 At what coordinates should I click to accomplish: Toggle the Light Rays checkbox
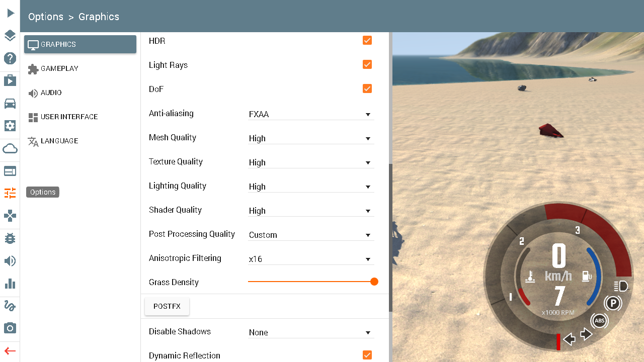(367, 64)
